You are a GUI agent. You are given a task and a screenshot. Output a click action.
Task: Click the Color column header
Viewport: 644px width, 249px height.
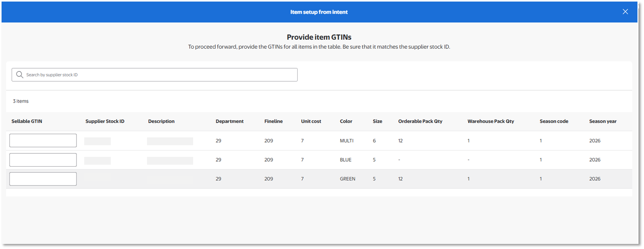346,121
